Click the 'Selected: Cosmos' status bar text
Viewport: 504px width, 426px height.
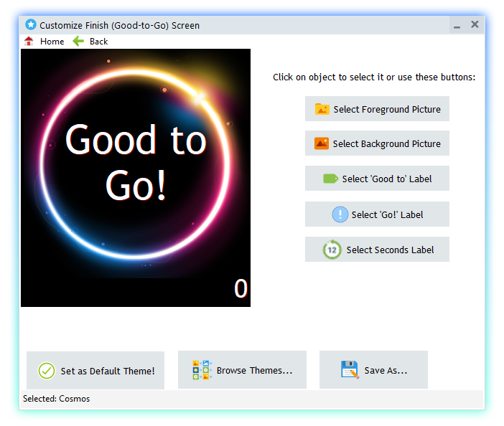point(57,399)
